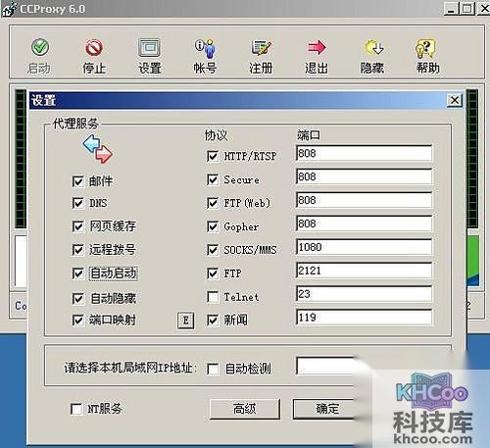The width and height of the screenshot is (490, 448).
Task: Click the 高级 (Advanced) button
Action: pyautogui.click(x=245, y=409)
